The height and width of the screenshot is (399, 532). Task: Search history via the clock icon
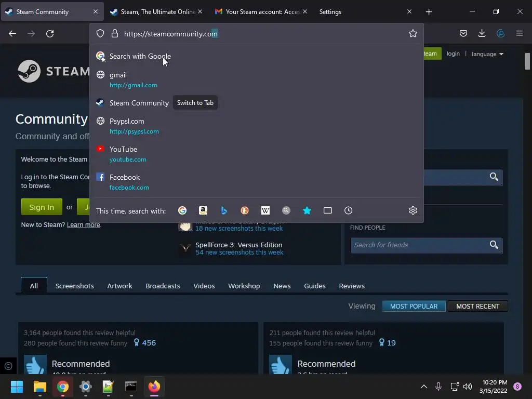tap(349, 211)
